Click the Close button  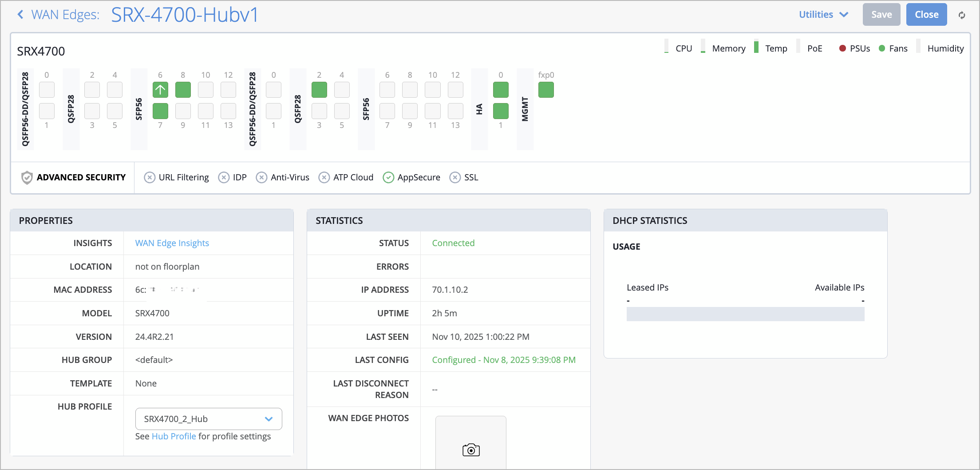pyautogui.click(x=927, y=15)
